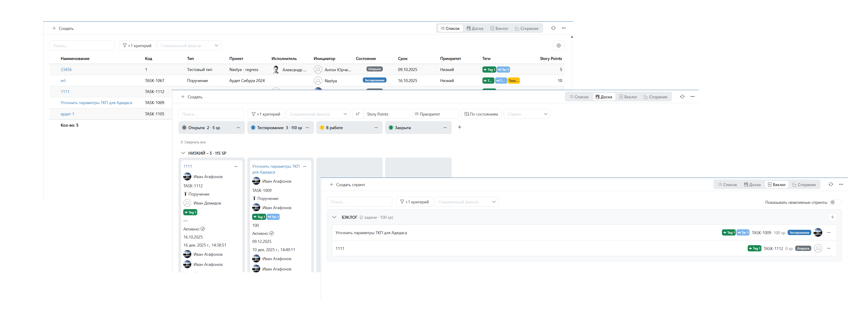Refresh the backlog view
The width and height of the screenshot is (868, 321).
coord(831,185)
